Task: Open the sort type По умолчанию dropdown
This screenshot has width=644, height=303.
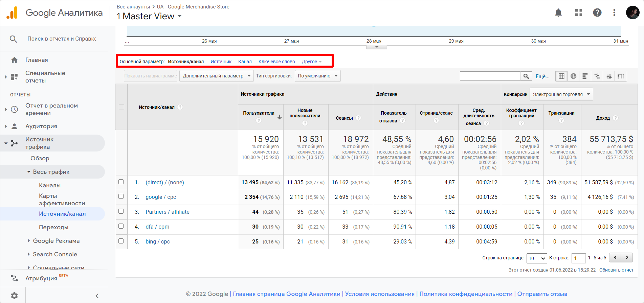Action: click(317, 76)
